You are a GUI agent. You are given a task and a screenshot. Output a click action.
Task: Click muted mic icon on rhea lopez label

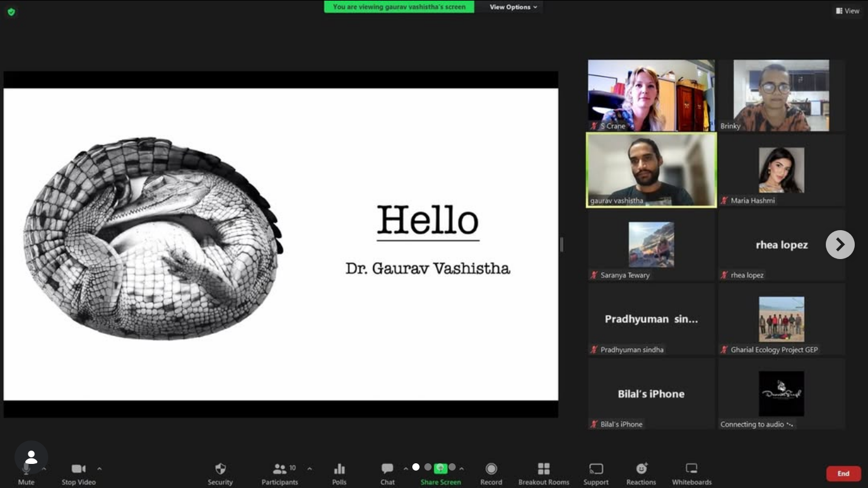725,275
